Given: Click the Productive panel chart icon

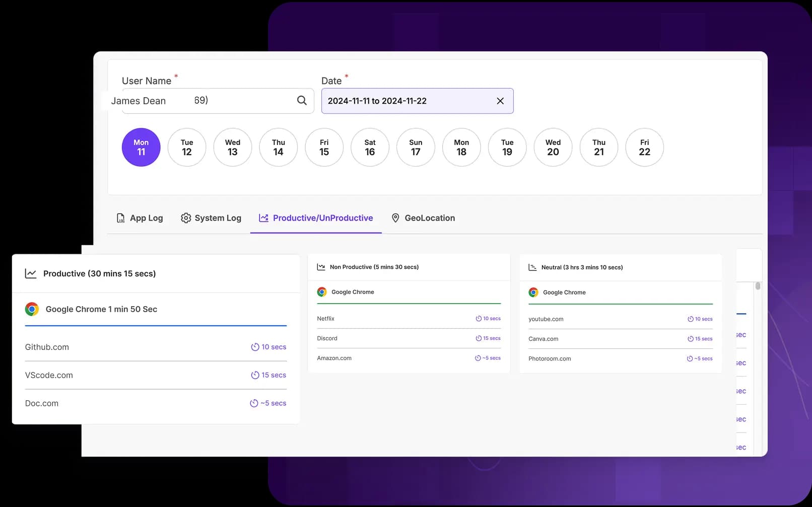Looking at the screenshot, I should pyautogui.click(x=31, y=274).
